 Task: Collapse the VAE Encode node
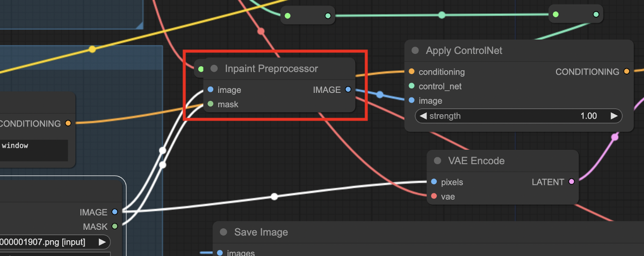pyautogui.click(x=437, y=161)
